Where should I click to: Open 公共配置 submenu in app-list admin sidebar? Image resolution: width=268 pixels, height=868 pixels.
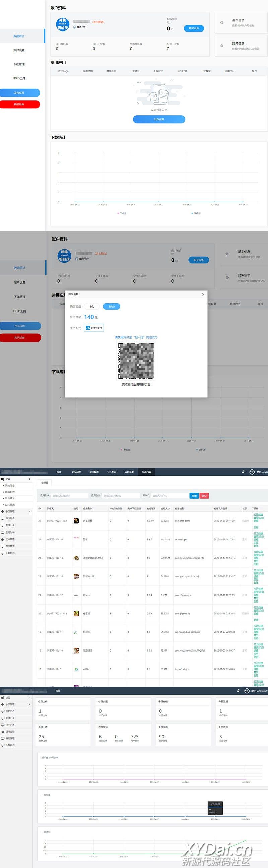(10, 505)
